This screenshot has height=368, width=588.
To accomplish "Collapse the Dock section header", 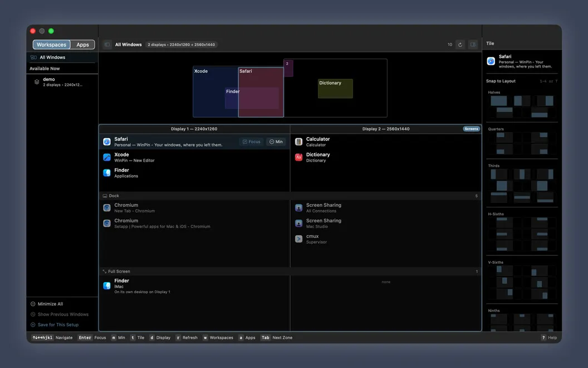I will (x=290, y=196).
